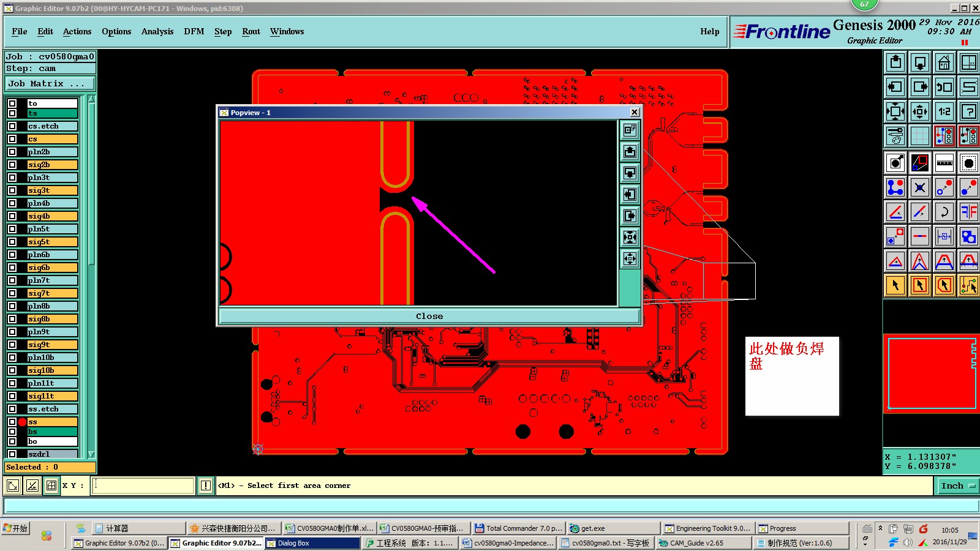Open the Rout menu

click(x=251, y=31)
